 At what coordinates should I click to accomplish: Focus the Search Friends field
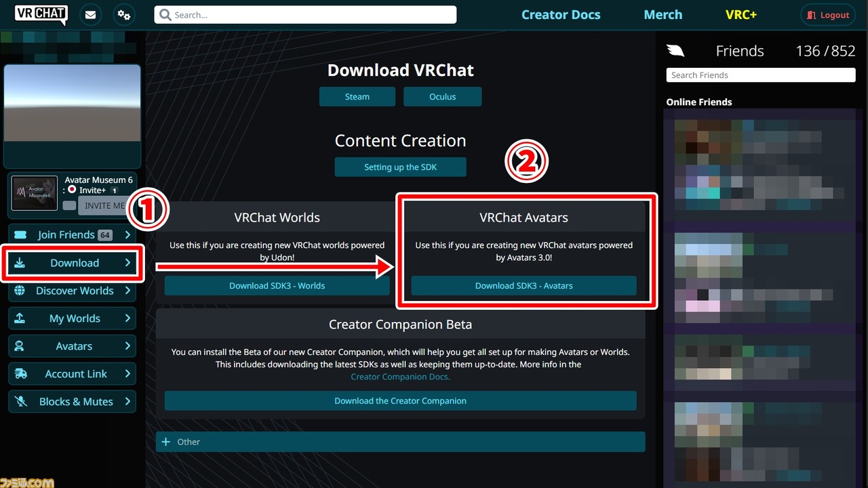760,75
